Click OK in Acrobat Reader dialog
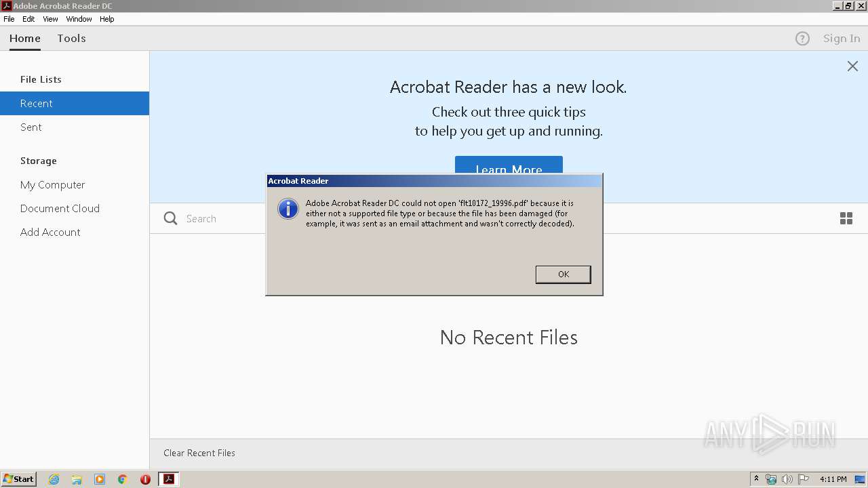868x488 pixels. [563, 274]
